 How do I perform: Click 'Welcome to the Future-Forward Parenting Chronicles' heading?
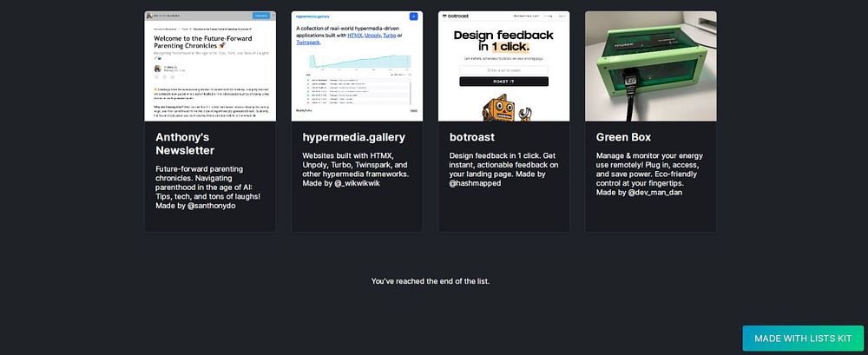[x=202, y=42]
